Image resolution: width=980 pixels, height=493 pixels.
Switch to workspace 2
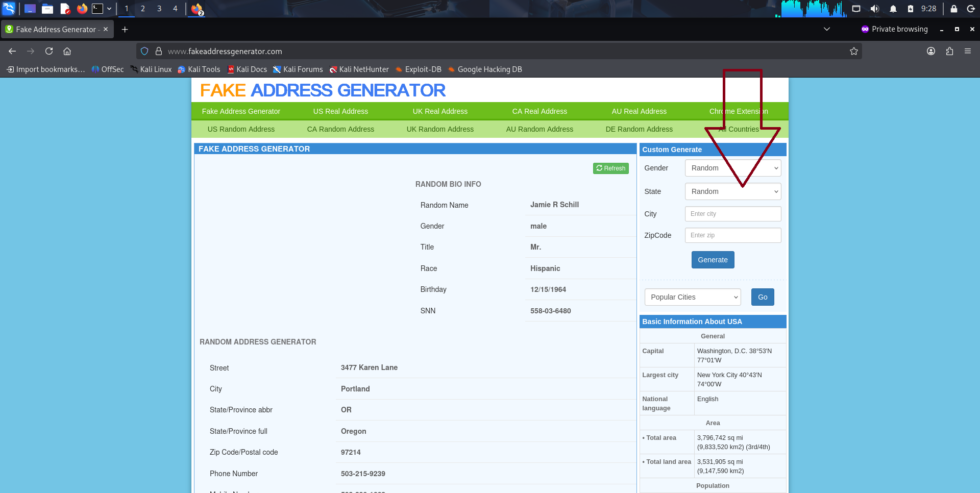click(143, 9)
